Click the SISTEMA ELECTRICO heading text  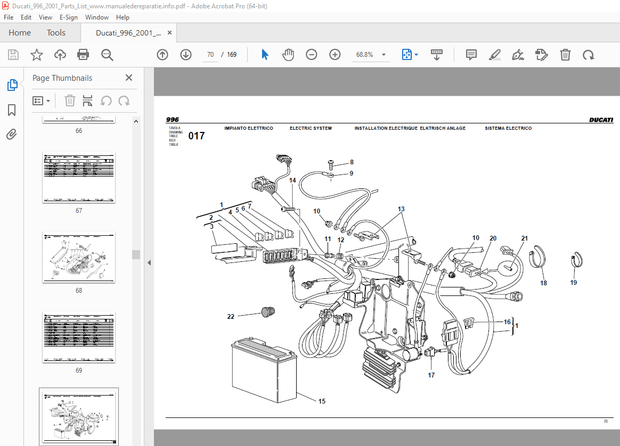pyautogui.click(x=508, y=128)
